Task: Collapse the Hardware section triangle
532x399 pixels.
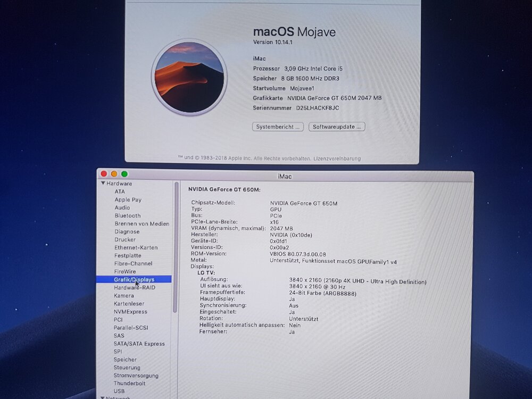Action: [x=103, y=184]
